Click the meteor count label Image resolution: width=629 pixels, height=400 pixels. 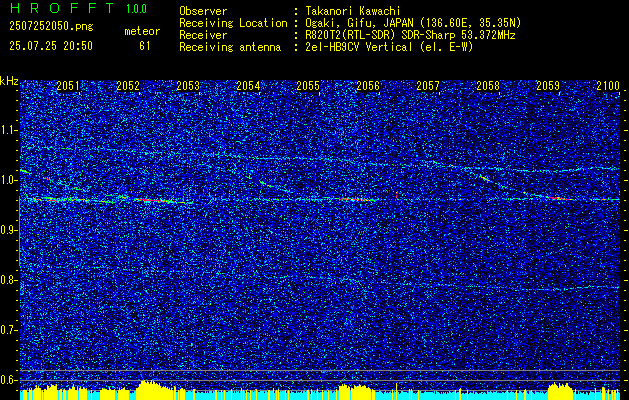(142, 31)
